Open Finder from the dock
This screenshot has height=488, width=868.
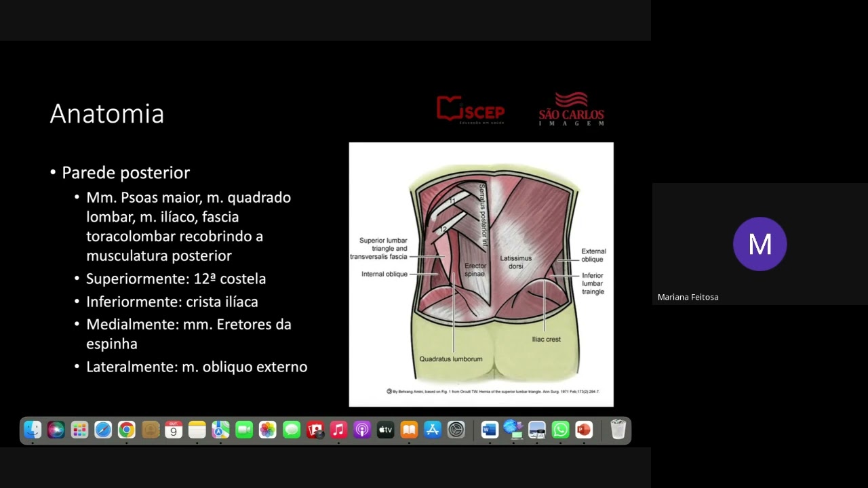point(33,430)
